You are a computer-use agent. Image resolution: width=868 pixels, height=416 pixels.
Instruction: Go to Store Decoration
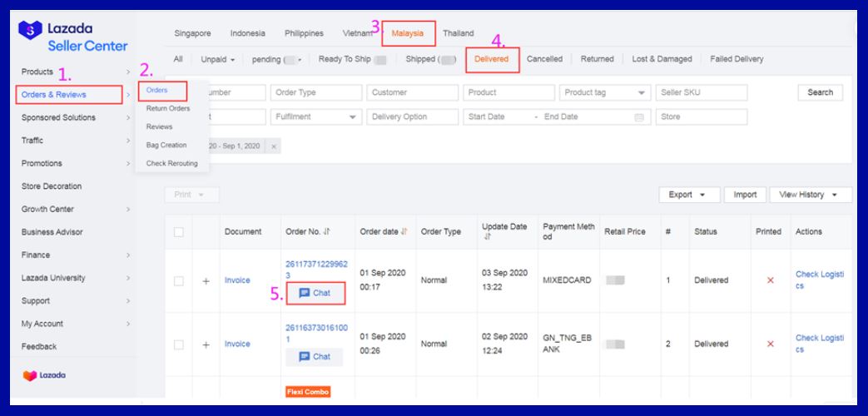52,186
